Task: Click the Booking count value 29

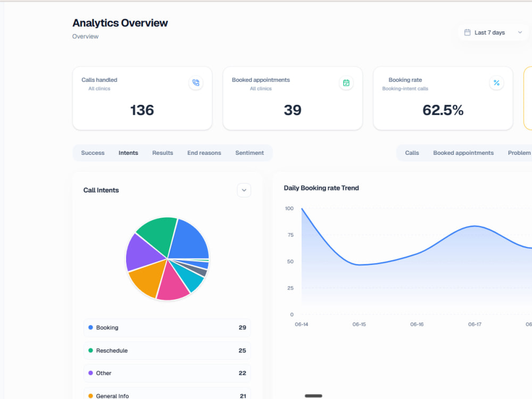Action: pyautogui.click(x=242, y=328)
